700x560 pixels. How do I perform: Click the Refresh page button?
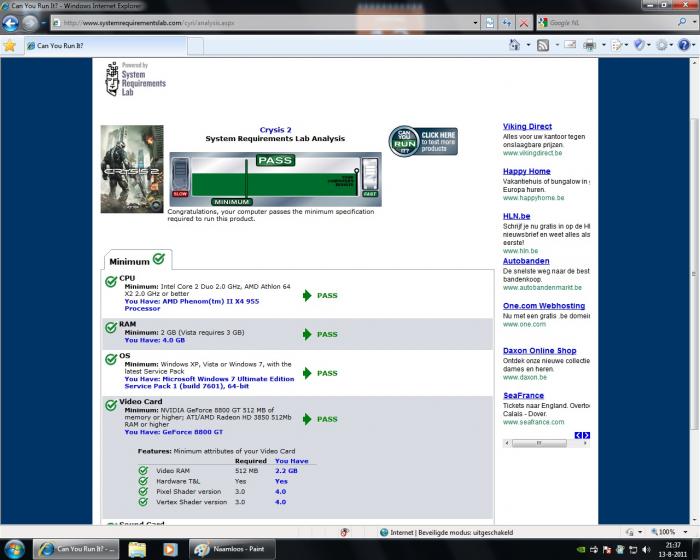click(x=506, y=22)
